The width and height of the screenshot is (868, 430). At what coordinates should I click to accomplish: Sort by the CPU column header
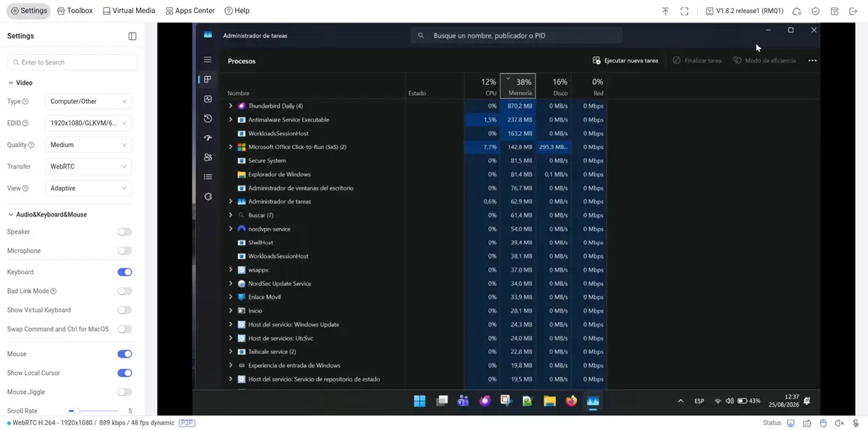pyautogui.click(x=482, y=86)
